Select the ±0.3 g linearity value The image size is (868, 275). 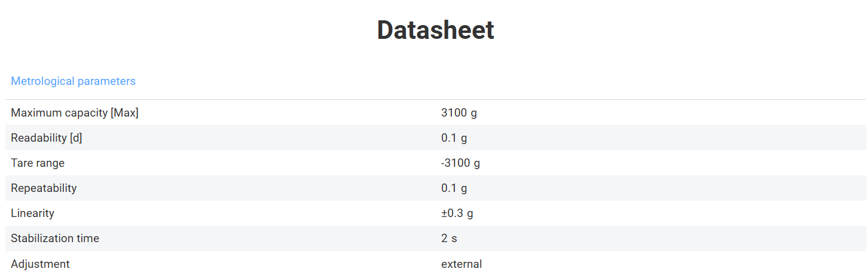point(457,213)
